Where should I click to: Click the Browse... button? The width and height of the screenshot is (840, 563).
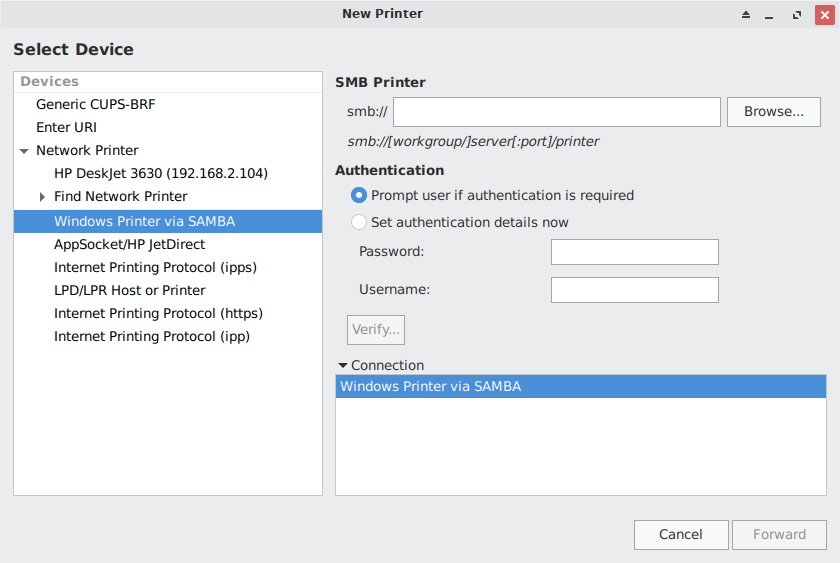point(773,112)
